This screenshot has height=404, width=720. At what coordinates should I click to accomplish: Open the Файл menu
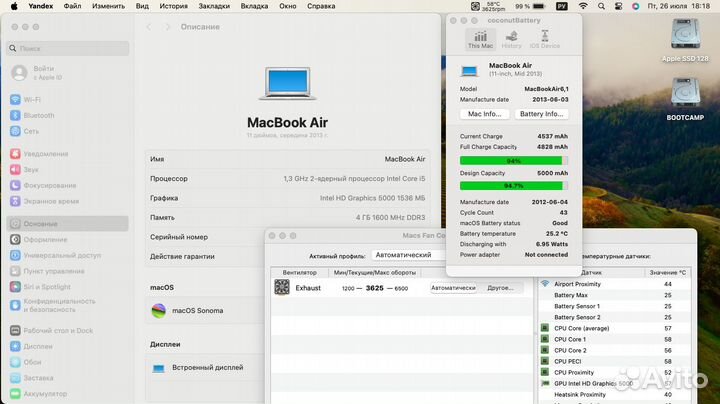(x=72, y=6)
